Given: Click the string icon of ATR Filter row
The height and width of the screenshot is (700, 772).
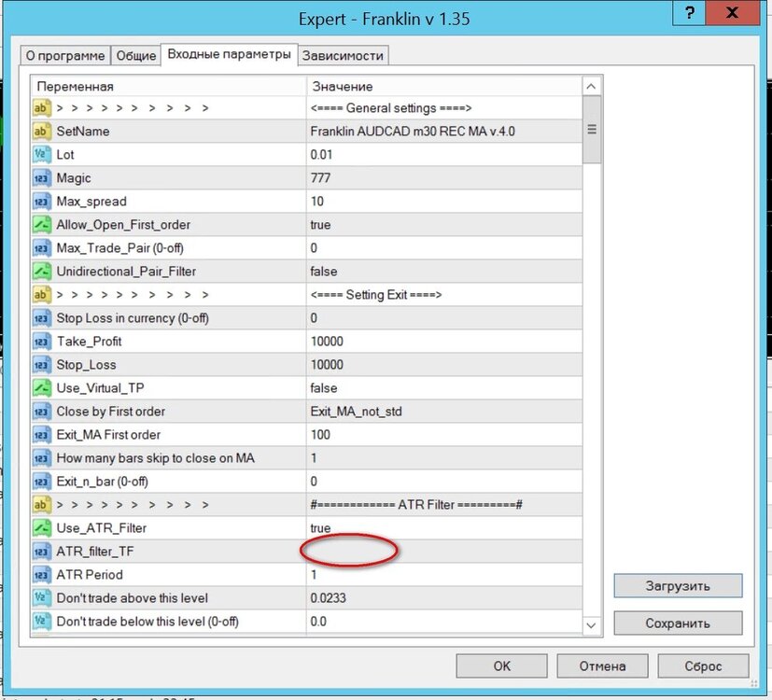Looking at the screenshot, I should pyautogui.click(x=41, y=505).
